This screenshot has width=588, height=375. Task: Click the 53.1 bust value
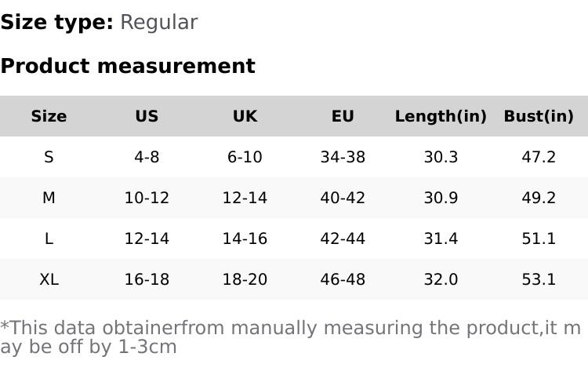[539, 279]
